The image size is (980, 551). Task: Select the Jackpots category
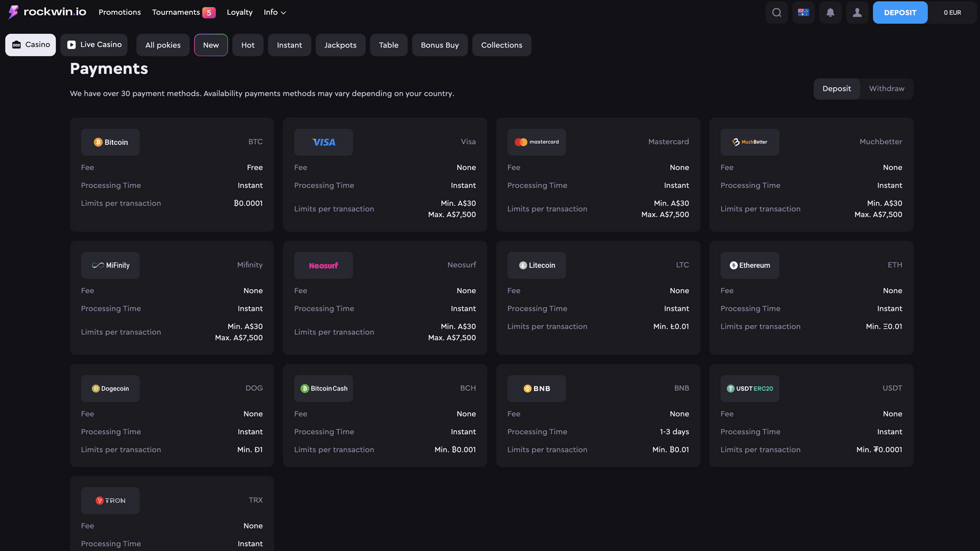(340, 45)
